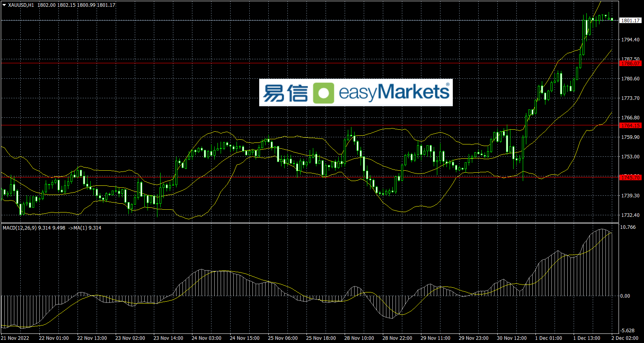Screen dimensions: 644x343
Task: Click the red horizontal line at 1764.15
Action: point(310,125)
